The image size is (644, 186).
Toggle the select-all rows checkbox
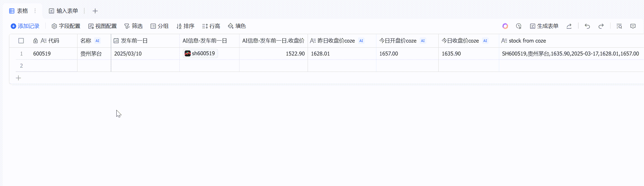click(21, 41)
